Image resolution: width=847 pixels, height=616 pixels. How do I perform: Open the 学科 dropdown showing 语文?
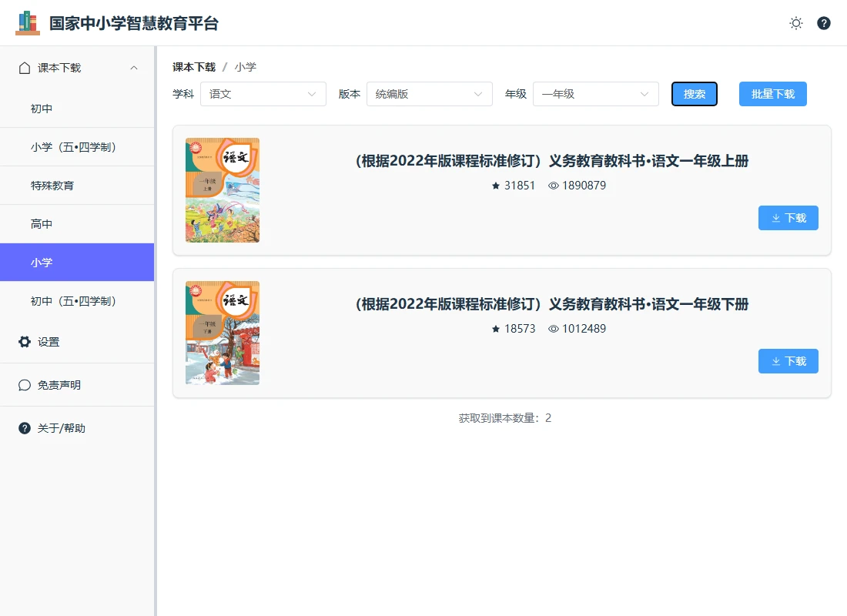coord(263,94)
